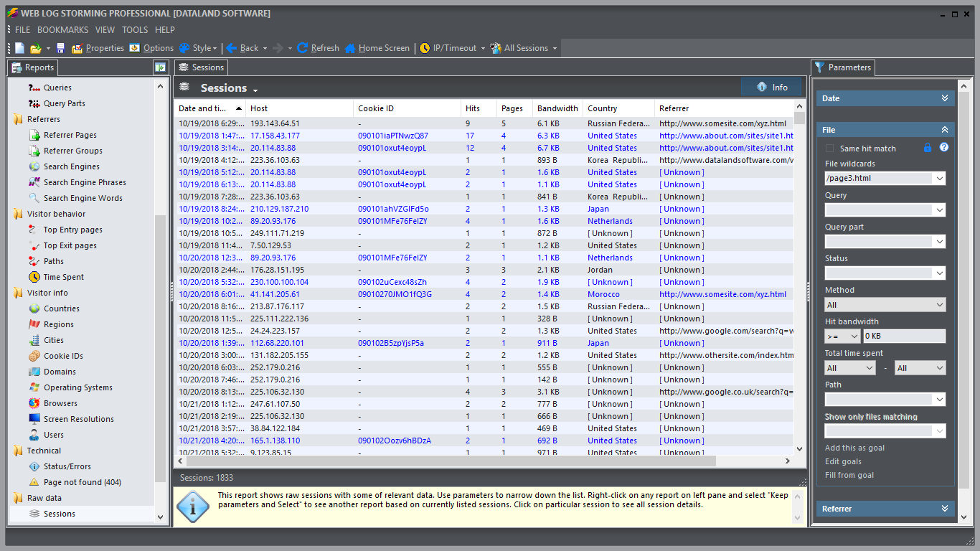
Task: Click the blue lock icon in File section
Action: pos(928,148)
